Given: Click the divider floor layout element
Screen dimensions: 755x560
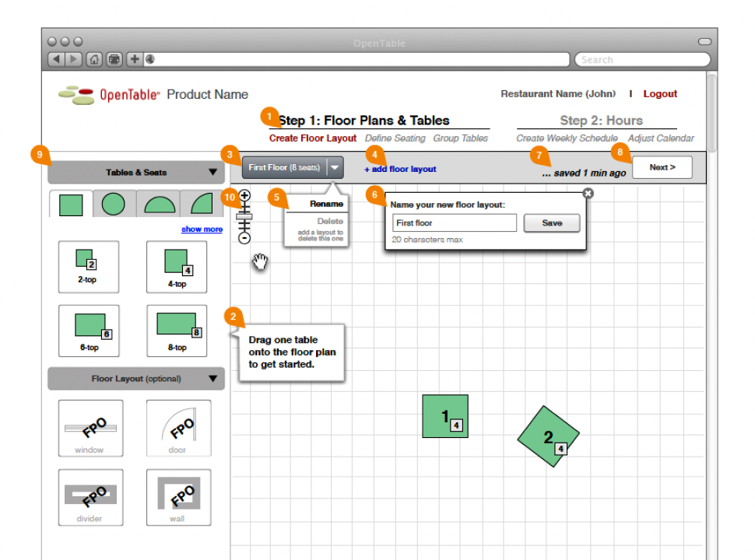Looking at the screenshot, I should click(x=90, y=497).
